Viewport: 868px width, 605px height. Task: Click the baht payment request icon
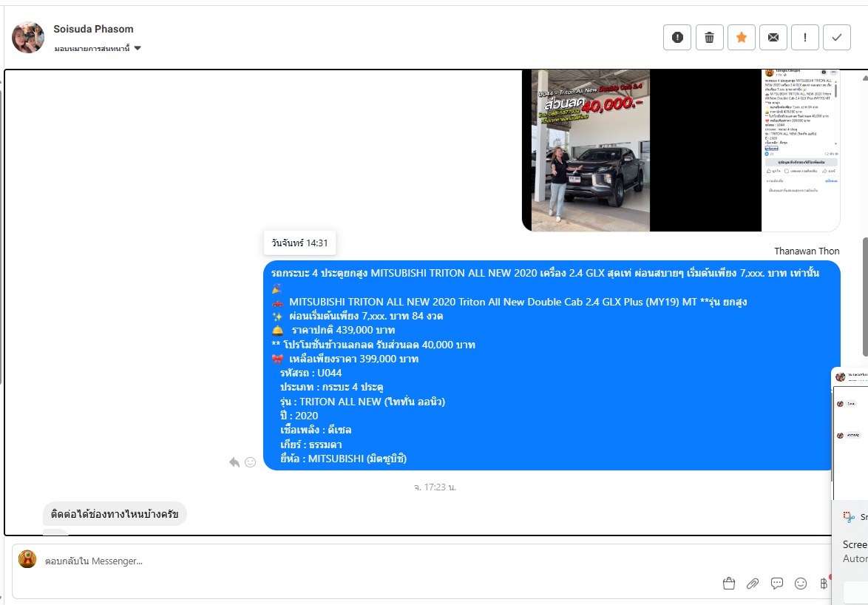tap(824, 584)
